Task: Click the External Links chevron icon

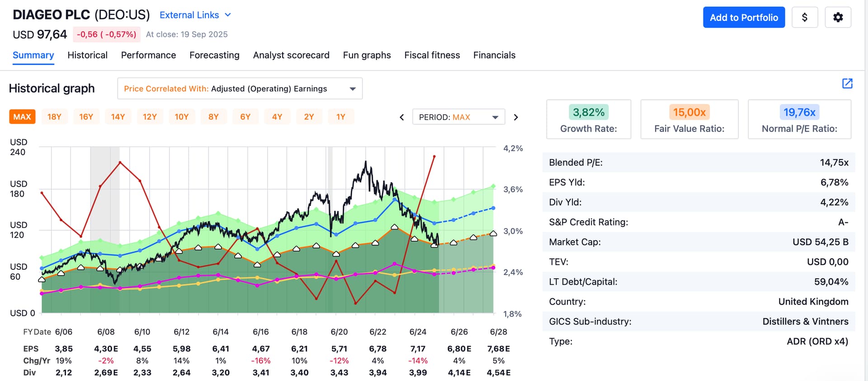Action: [x=228, y=15]
